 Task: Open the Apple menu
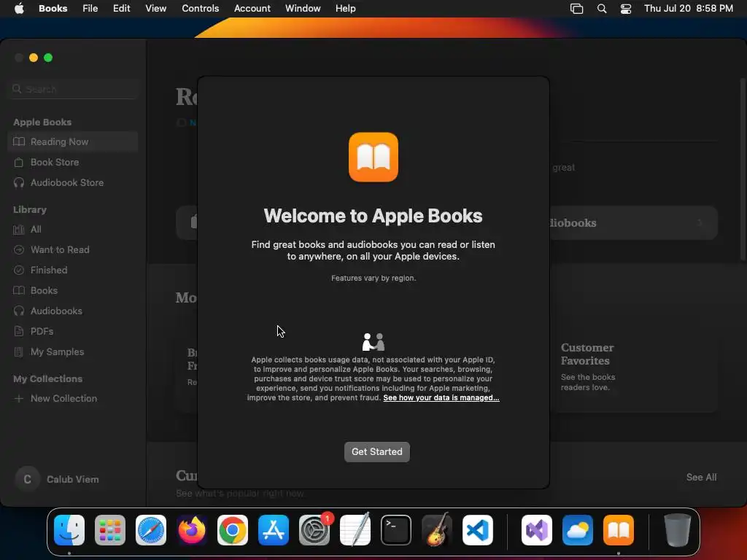[19, 9]
